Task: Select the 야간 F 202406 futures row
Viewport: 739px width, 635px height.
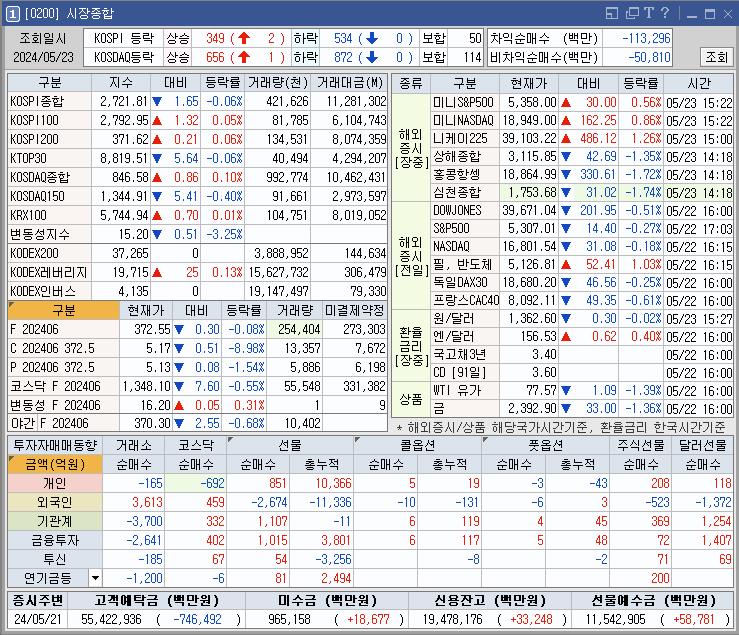Action: click(64, 423)
